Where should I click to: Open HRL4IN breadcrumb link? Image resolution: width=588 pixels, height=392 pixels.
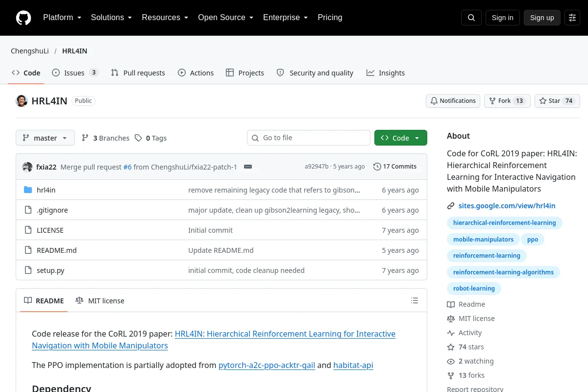click(74, 51)
